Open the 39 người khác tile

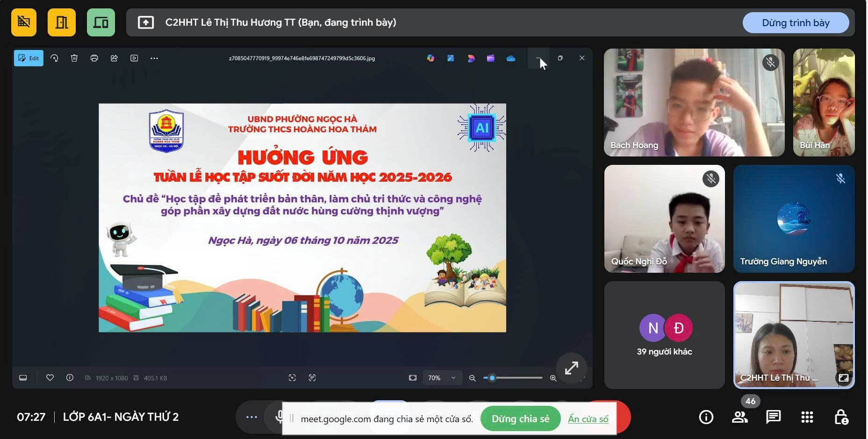pyautogui.click(x=664, y=335)
